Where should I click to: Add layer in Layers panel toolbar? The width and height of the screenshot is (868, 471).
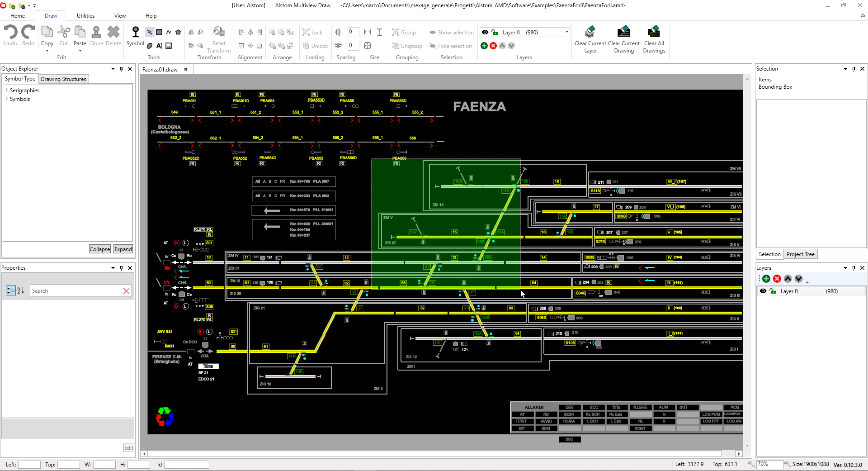[766, 279]
